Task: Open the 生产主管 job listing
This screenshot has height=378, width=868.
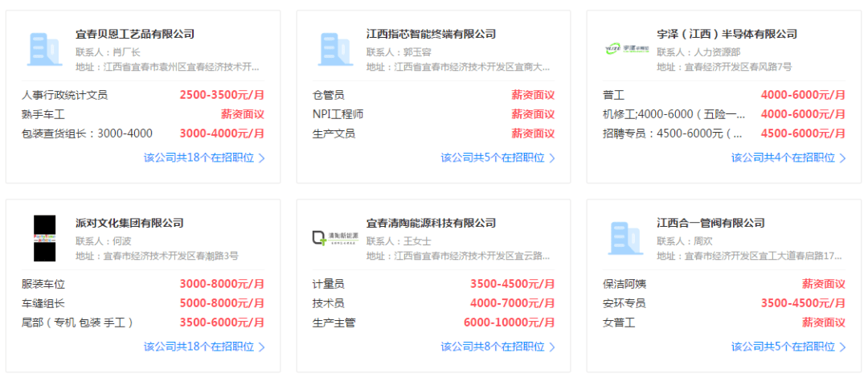Action: (x=334, y=323)
